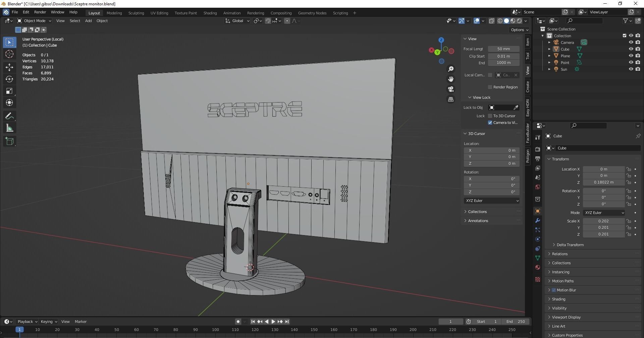Screen dimensions: 644x338
Task: Click the Focal Length 50 mm field
Action: [x=503, y=49]
